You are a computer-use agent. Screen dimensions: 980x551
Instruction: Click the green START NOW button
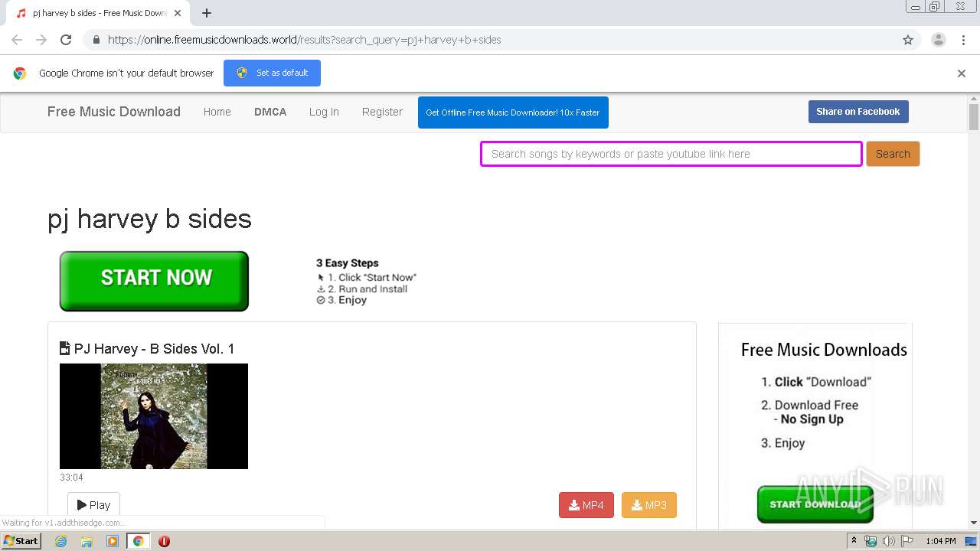pos(154,281)
